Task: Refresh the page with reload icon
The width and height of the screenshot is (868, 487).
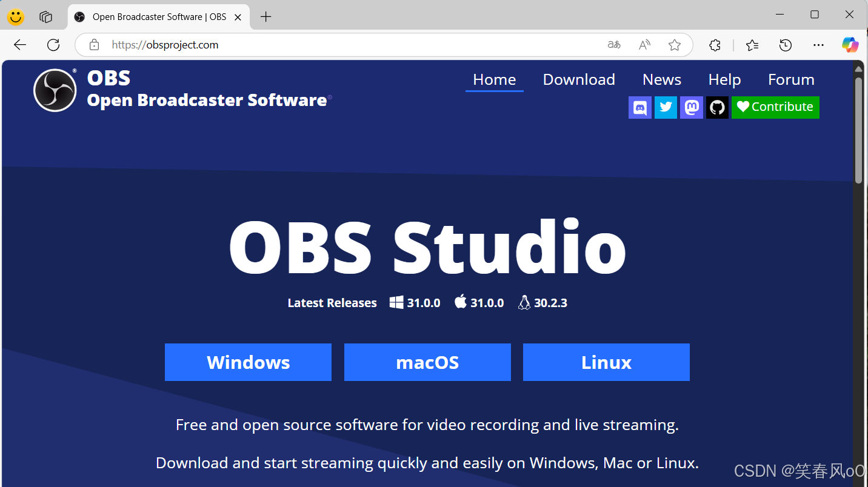Action: 53,45
